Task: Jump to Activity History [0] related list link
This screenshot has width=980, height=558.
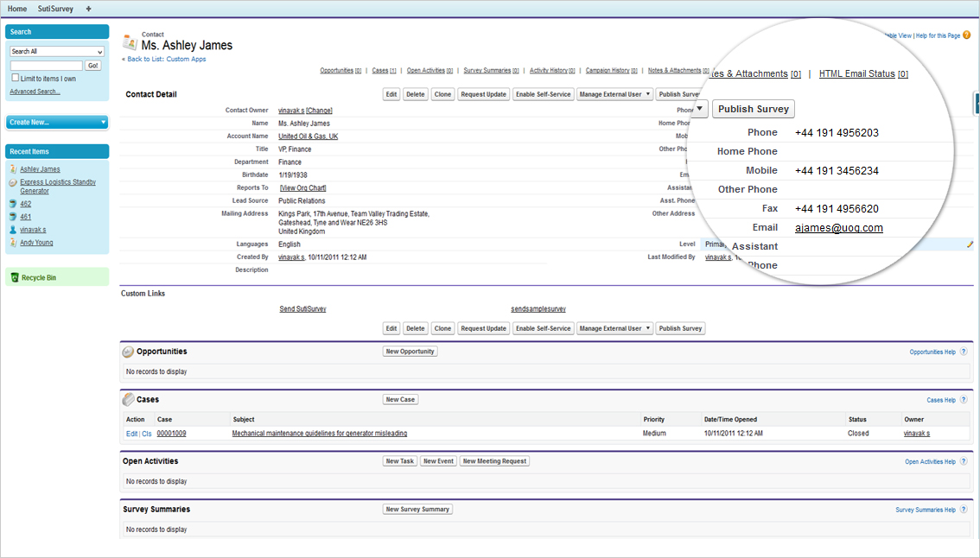Action: point(552,71)
